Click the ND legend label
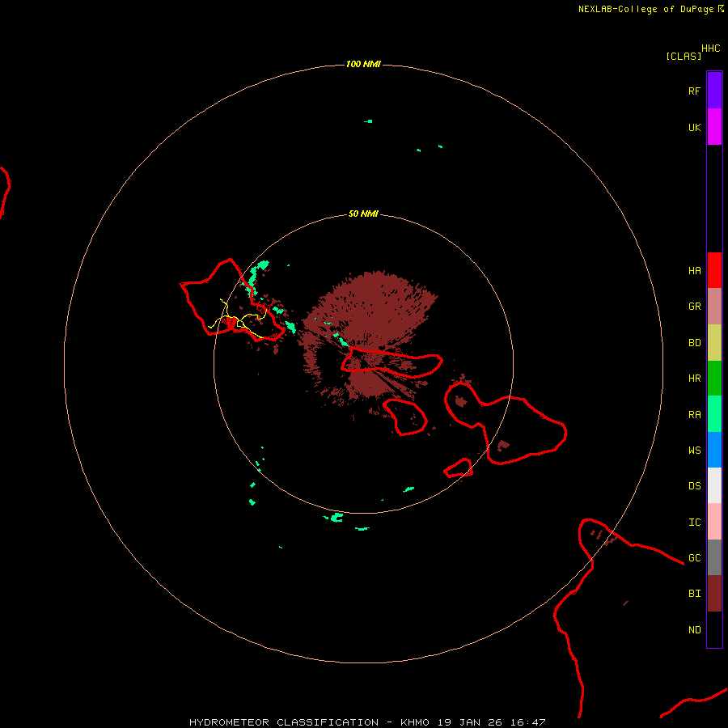The height and width of the screenshot is (728, 728). (x=694, y=629)
